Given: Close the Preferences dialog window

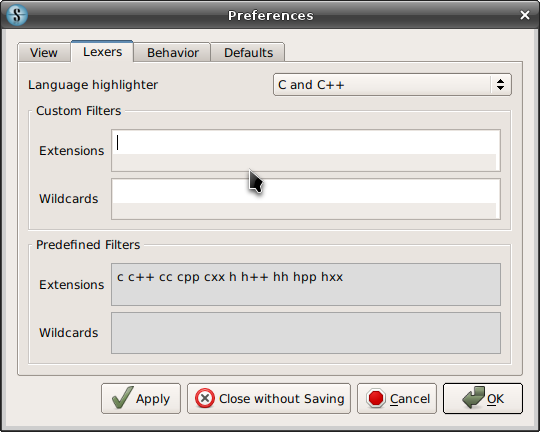Looking at the screenshot, I should tap(525, 15).
